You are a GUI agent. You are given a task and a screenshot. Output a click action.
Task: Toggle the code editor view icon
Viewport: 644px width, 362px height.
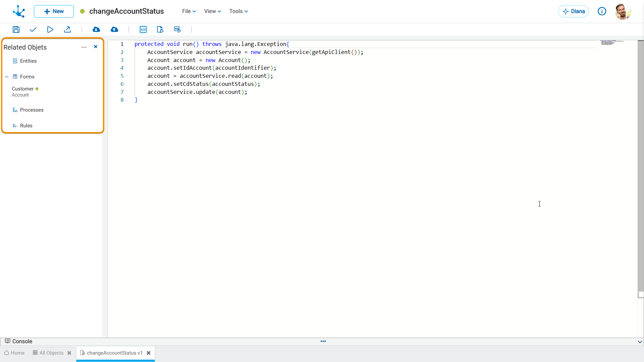click(x=143, y=29)
